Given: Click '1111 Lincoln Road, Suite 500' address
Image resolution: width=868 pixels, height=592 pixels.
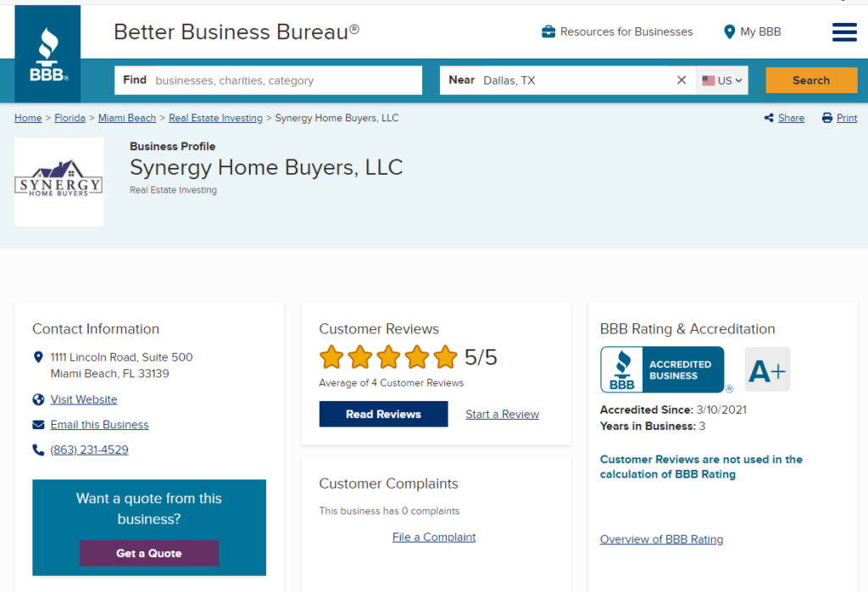Looking at the screenshot, I should click(x=121, y=357).
